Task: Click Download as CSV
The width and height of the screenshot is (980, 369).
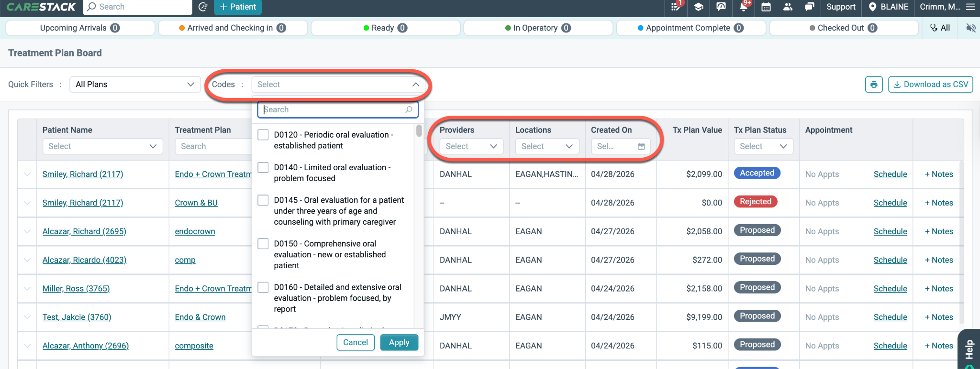Action: 931,84
